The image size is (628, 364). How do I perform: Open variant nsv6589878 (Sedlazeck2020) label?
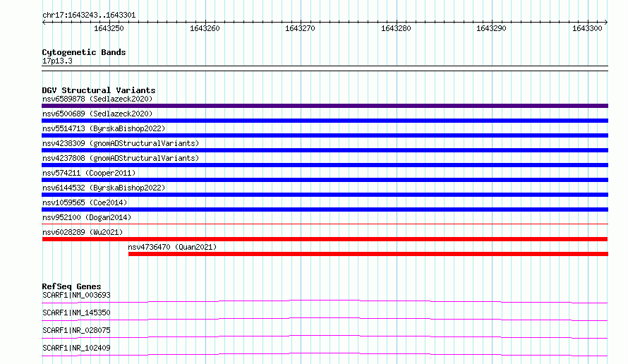[97, 99]
